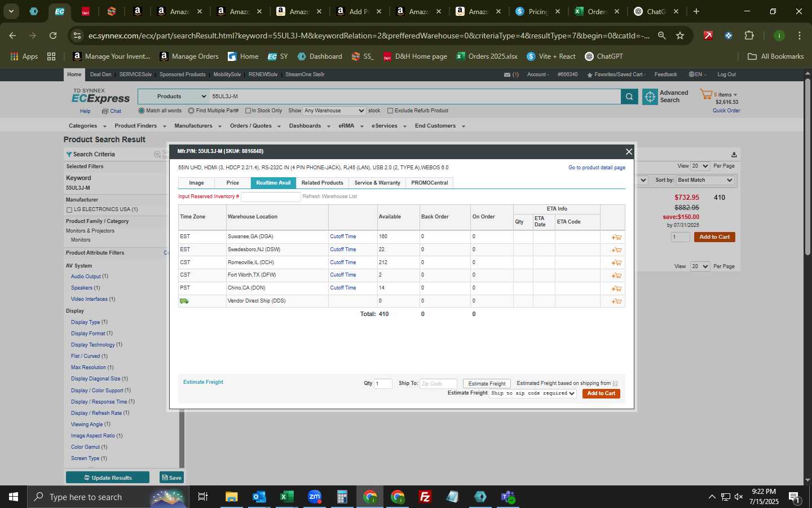Image resolution: width=812 pixels, height=508 pixels.
Task: Add Suwanee, GA warehouse row to cart
Action: [616, 237]
